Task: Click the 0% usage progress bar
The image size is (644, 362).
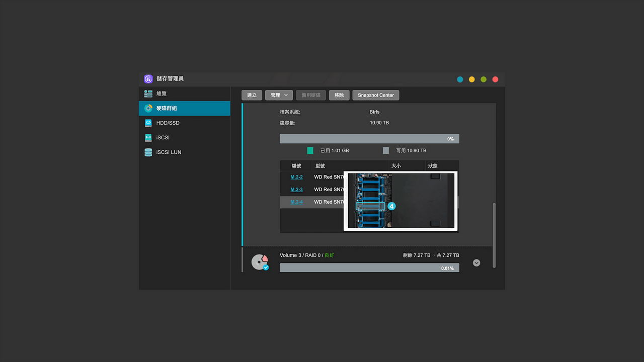Action: tap(369, 139)
